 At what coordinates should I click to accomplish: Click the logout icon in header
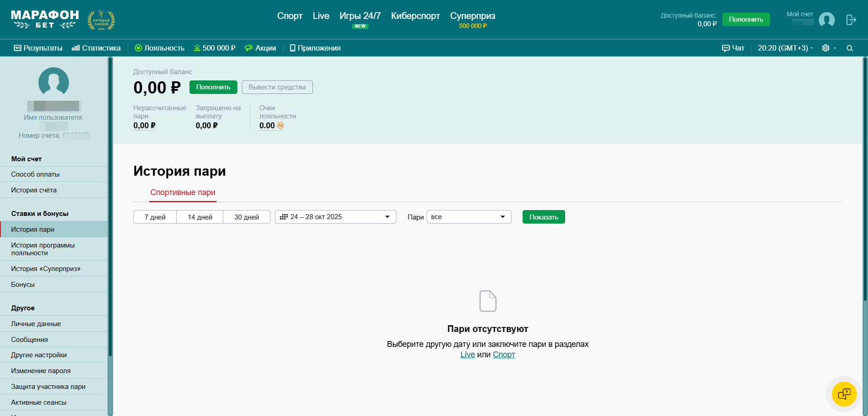[x=851, y=20]
